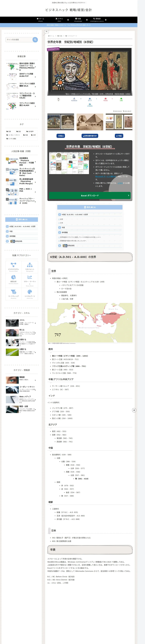Jump to 参考情報 in the sidebar 目次

point(12,236)
